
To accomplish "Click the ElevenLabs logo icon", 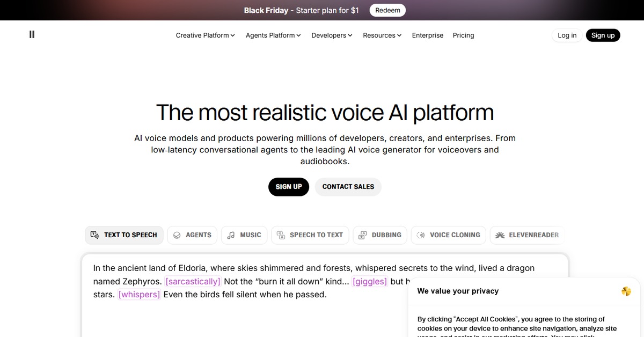I will point(32,34).
